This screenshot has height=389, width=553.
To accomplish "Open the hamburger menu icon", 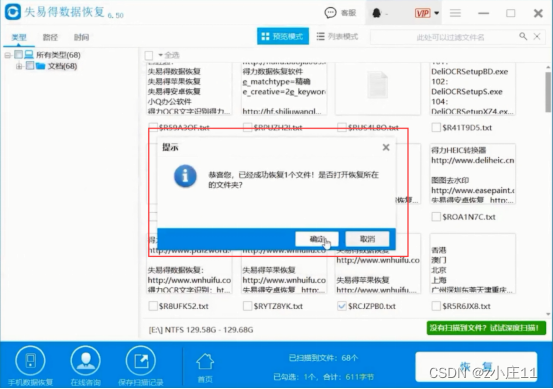I will point(455,13).
